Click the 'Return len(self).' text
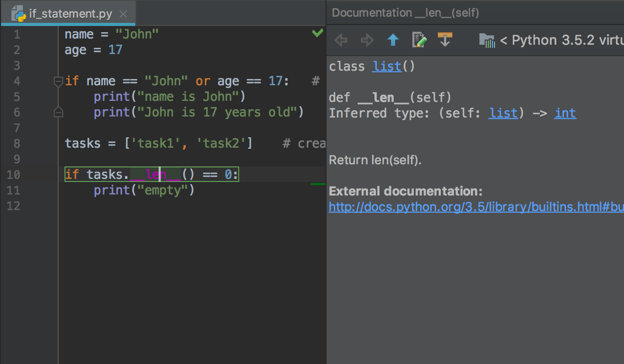 375,160
